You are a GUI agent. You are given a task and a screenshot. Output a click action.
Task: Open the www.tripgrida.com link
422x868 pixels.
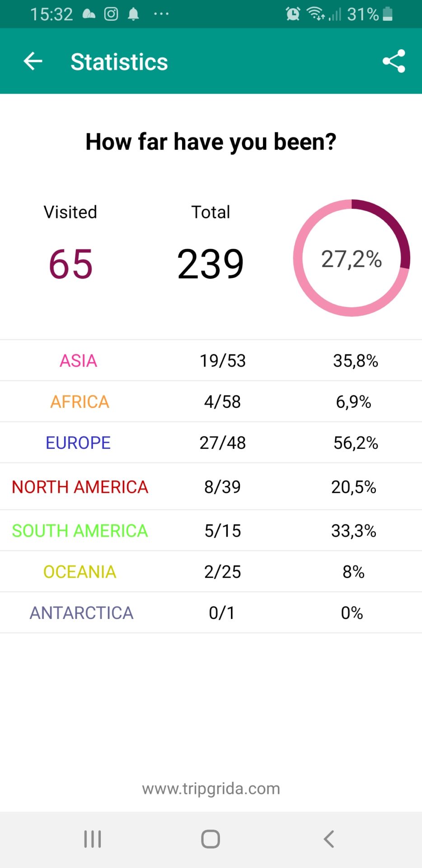[x=211, y=789]
